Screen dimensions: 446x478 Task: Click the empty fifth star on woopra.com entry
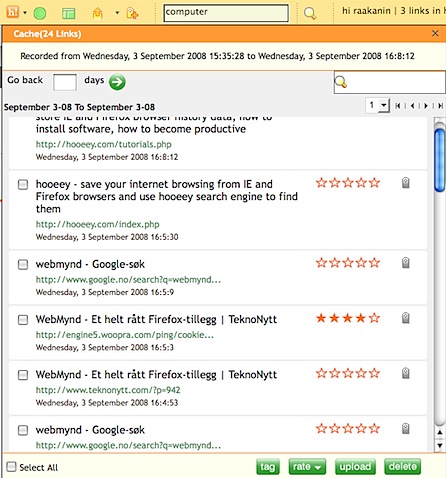coord(374,318)
